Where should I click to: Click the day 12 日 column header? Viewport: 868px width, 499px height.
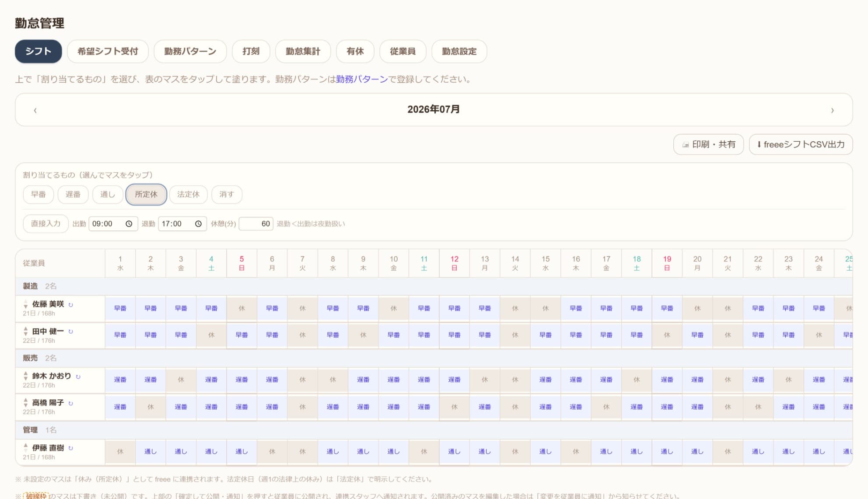click(x=455, y=263)
